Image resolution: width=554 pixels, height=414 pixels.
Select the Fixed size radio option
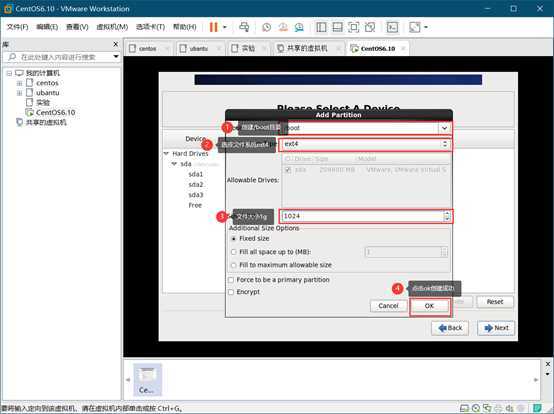coord(234,239)
